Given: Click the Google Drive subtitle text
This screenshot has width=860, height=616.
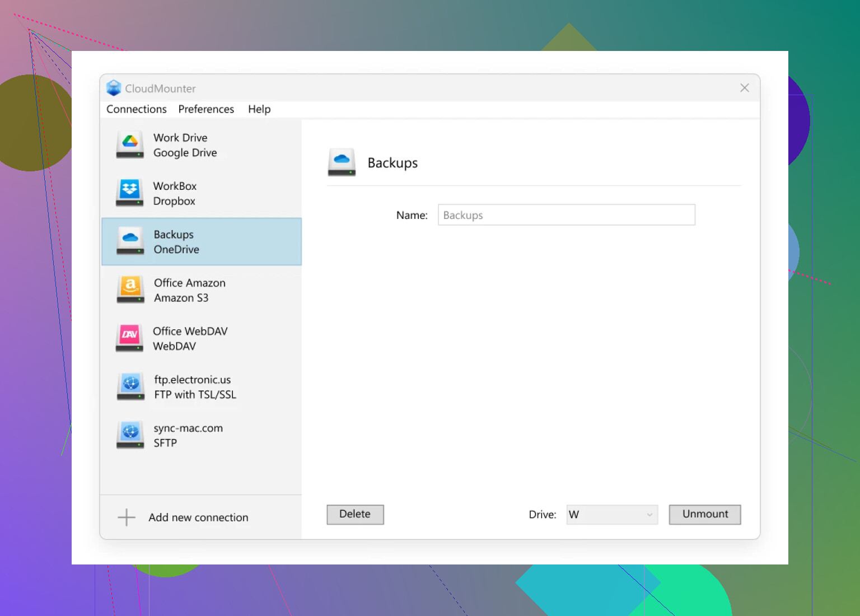Looking at the screenshot, I should (x=185, y=153).
